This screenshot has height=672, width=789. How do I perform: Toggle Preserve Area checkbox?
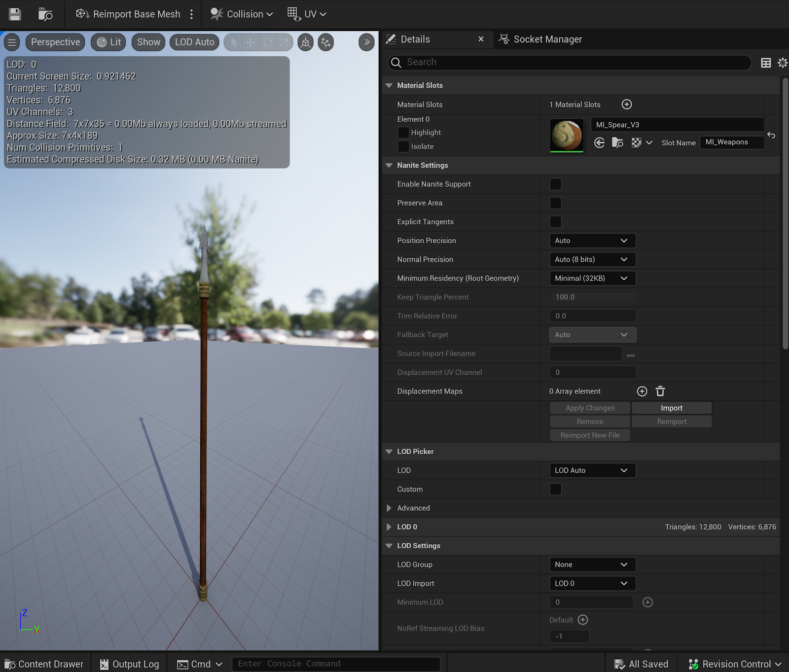pyautogui.click(x=556, y=203)
